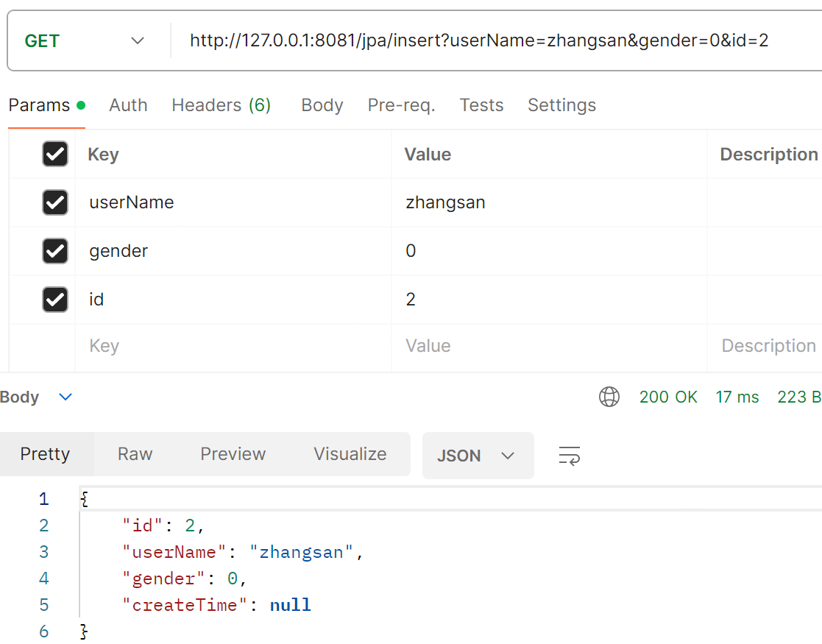822x644 pixels.
Task: Open the Pre-req. tab
Action: (401, 105)
